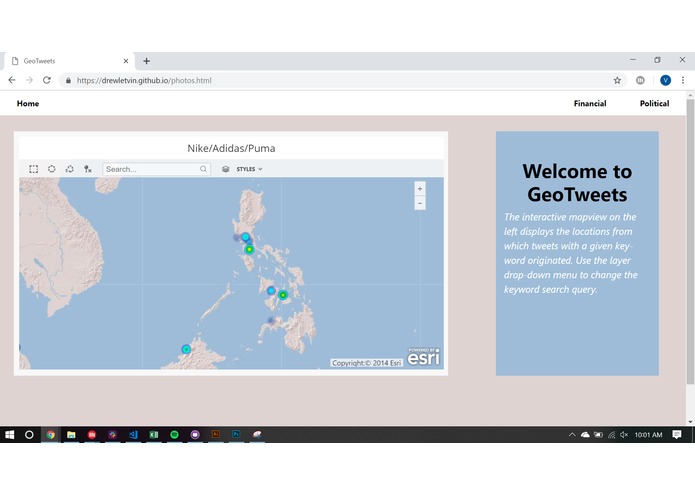Viewport: 695px width, 494px height.
Task: Bookmark the page with star icon
Action: coord(617,80)
